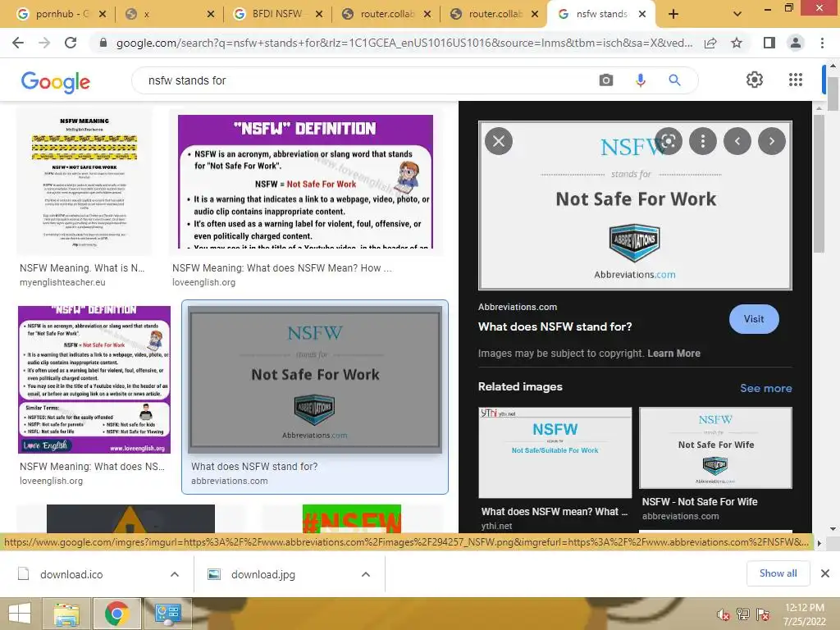Reload the current page
This screenshot has height=630, width=840.
[x=71, y=43]
